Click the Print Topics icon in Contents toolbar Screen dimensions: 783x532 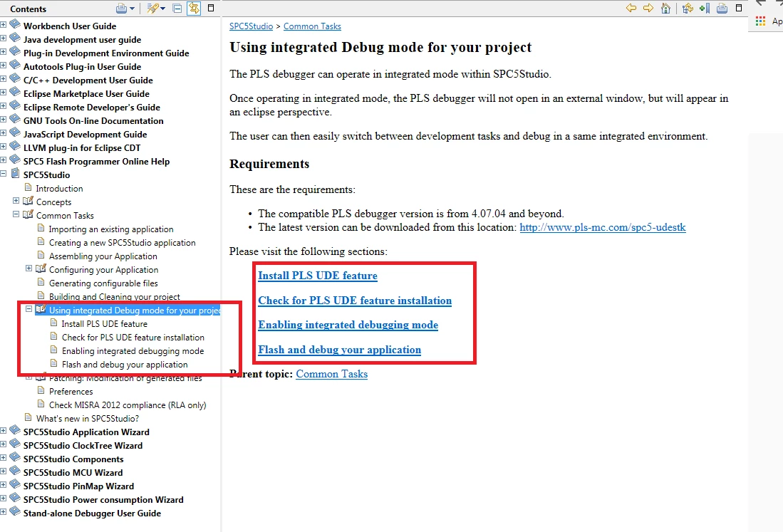[x=121, y=9]
